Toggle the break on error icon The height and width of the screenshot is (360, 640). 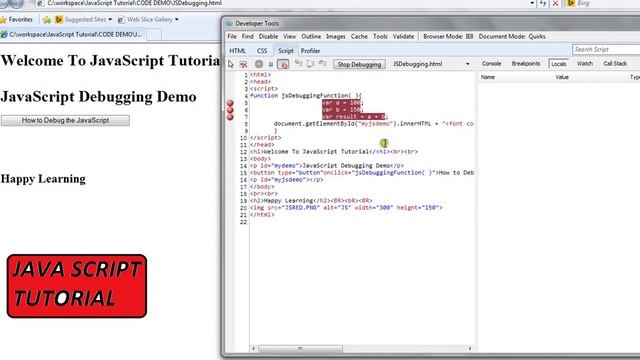click(283, 64)
